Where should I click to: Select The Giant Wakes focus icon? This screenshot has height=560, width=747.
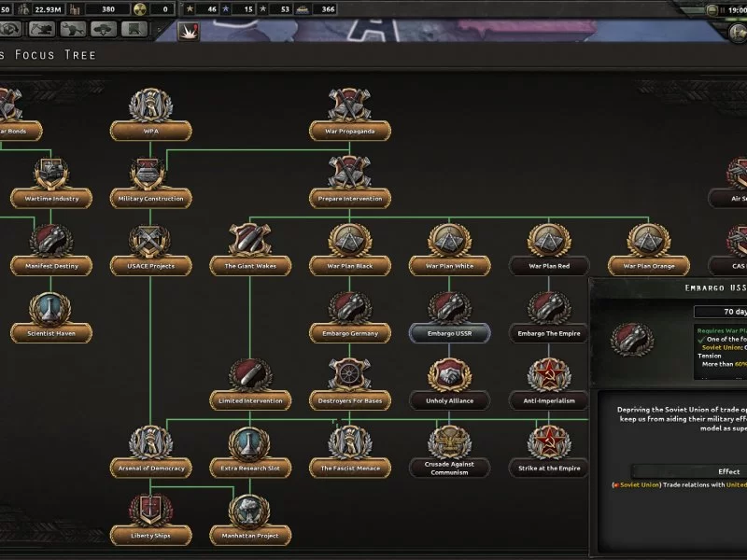250,241
